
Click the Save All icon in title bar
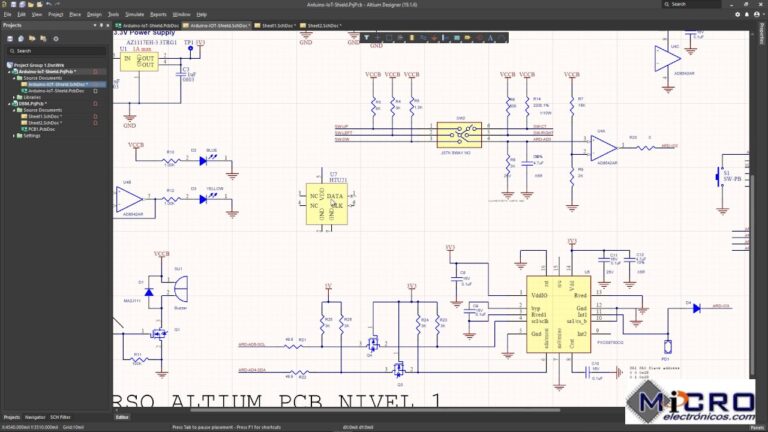22,4
